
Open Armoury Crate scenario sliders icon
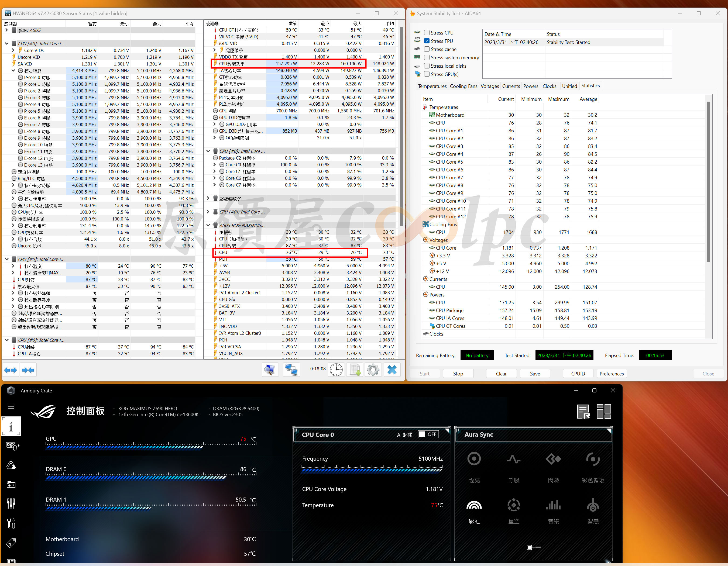(x=11, y=503)
